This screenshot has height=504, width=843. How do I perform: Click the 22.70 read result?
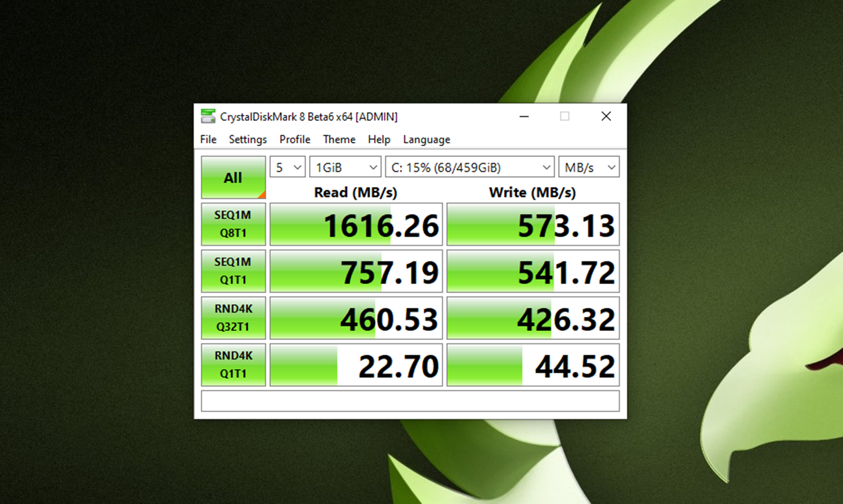tap(356, 365)
